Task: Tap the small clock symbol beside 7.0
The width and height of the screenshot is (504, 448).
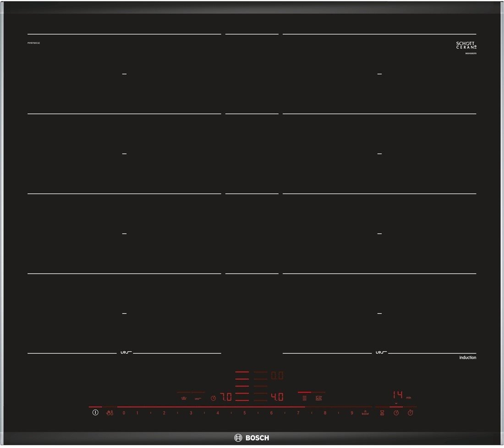Action: pyautogui.click(x=213, y=398)
